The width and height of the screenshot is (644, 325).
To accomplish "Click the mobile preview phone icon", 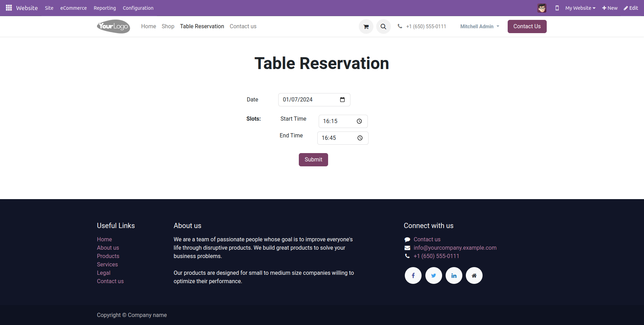I will (x=557, y=8).
